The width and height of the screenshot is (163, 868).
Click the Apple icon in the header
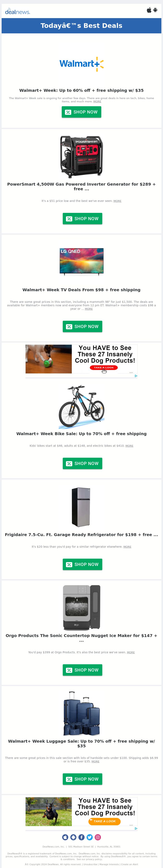click(x=149, y=10)
